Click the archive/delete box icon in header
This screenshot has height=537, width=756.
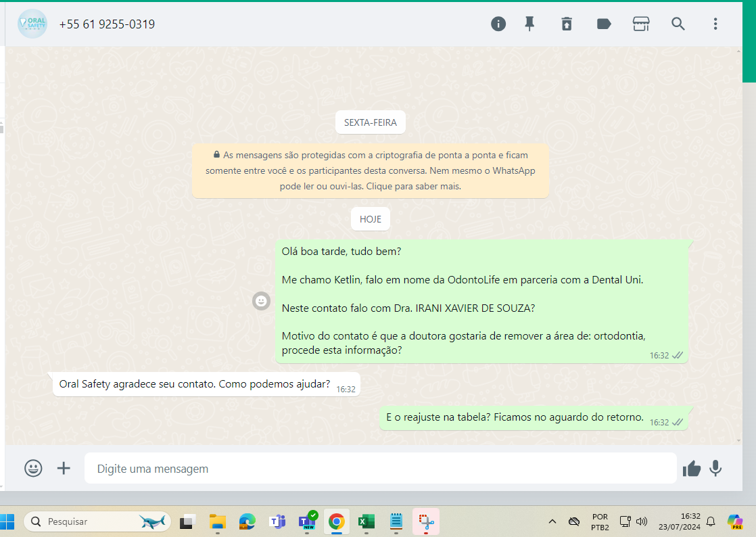[567, 24]
